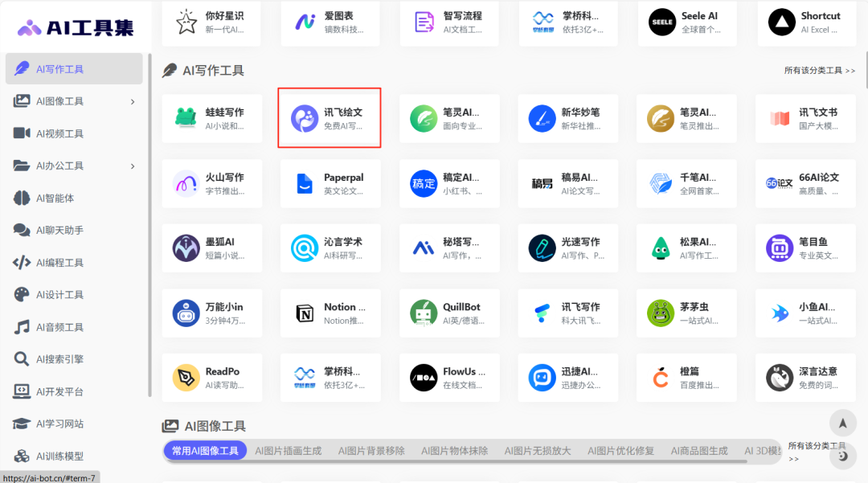The image size is (868, 483).
Task: Expand the AI办公工具 sidebar chevron
Action: coord(133,166)
